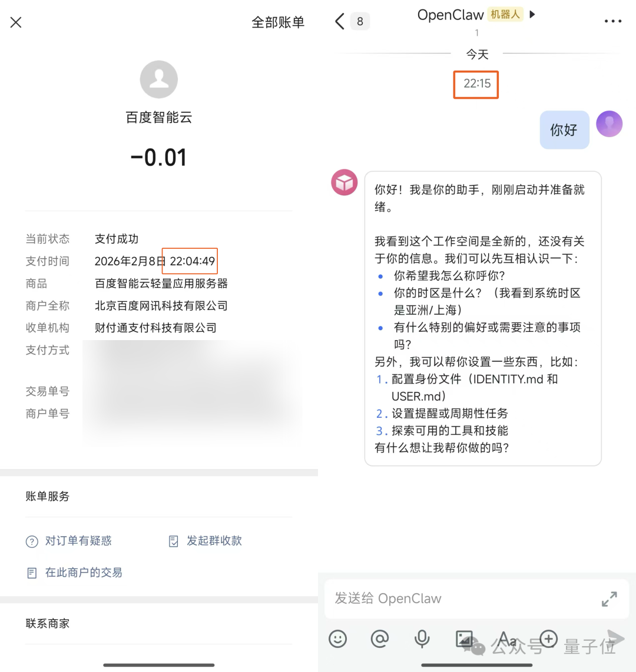Click the arrow next to OpenClaw title
Viewport: 636px width, 672px height.
pyautogui.click(x=532, y=15)
